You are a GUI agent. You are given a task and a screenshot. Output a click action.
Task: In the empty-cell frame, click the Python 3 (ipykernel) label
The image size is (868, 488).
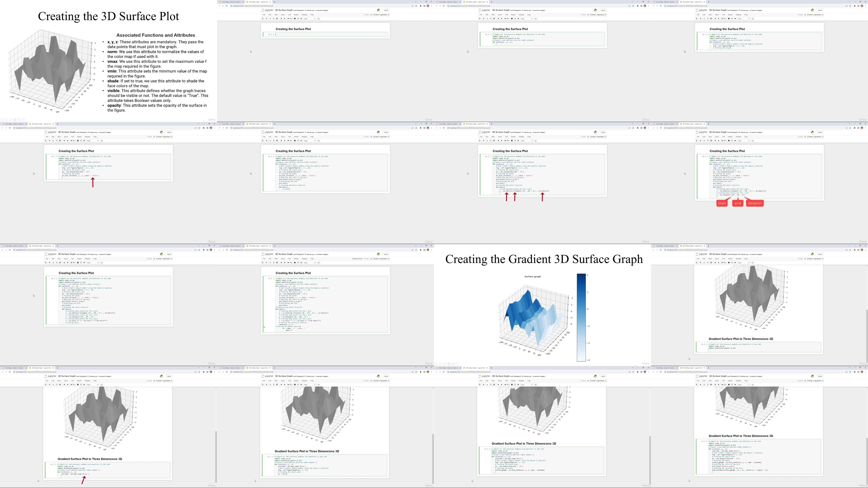(x=381, y=15)
